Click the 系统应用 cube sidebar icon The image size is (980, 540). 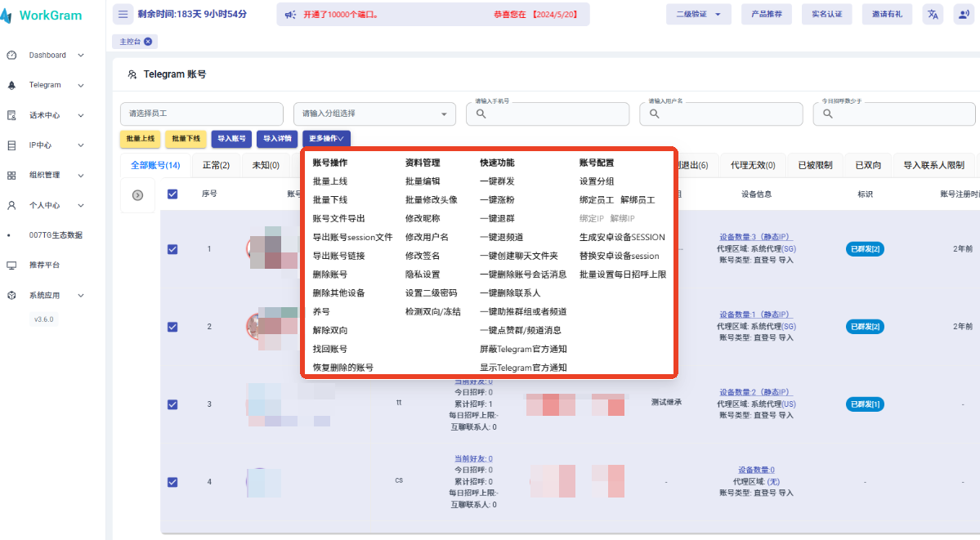11,296
